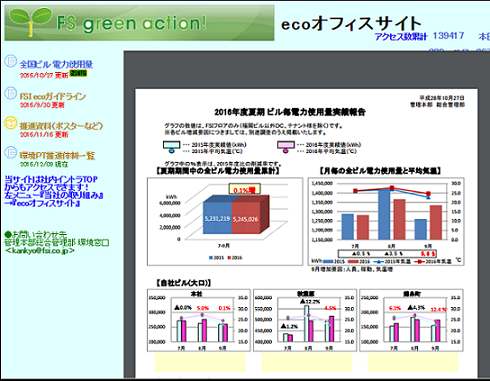Open 推進資料(ポスターなど) link
Image resolution: width=490 pixels, height=381 pixels.
(x=61, y=126)
